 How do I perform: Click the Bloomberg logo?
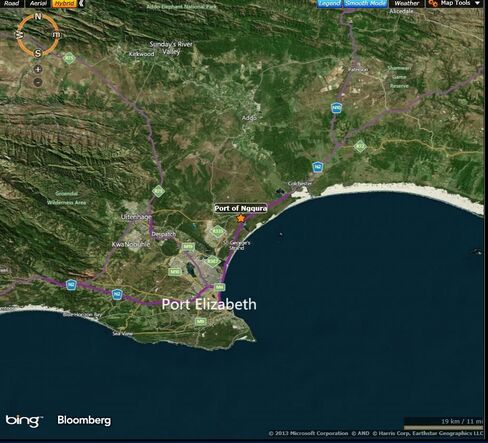click(x=84, y=420)
